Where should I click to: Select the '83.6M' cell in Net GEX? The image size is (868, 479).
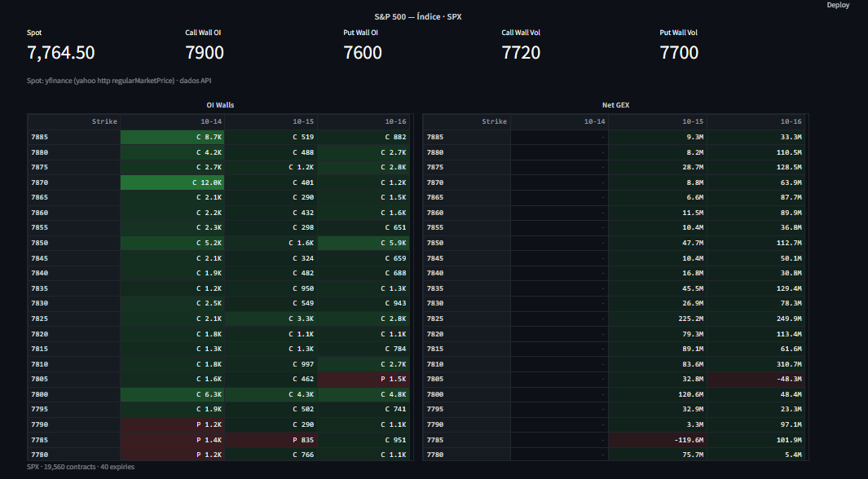(x=658, y=364)
